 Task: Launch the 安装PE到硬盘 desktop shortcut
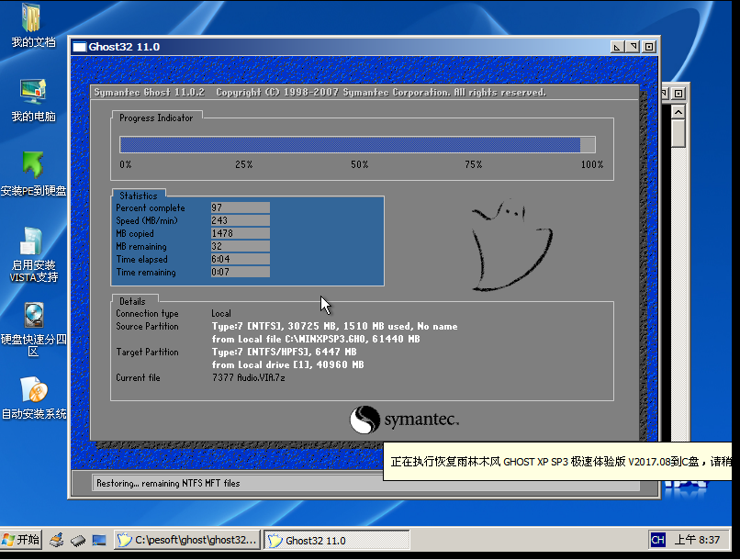point(33,174)
